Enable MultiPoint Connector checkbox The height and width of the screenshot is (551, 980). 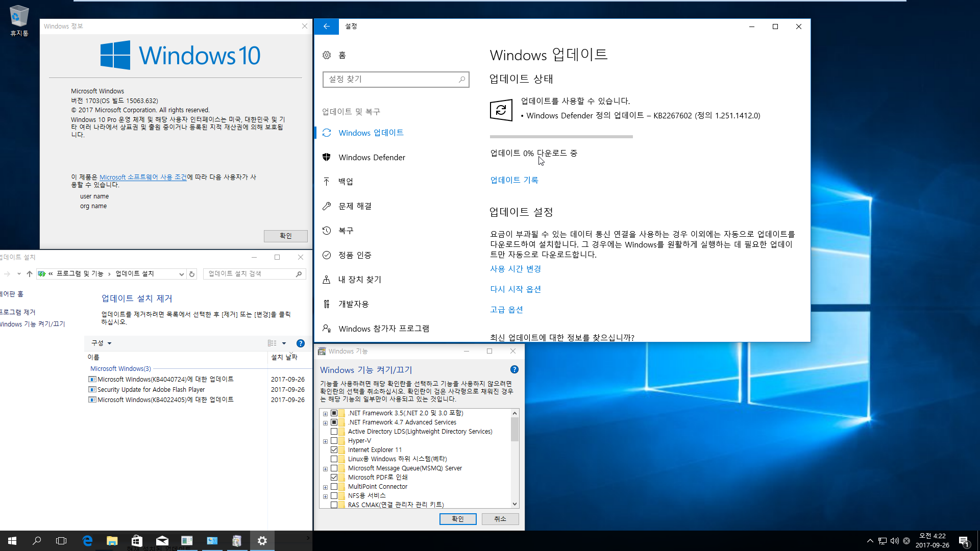(x=334, y=487)
